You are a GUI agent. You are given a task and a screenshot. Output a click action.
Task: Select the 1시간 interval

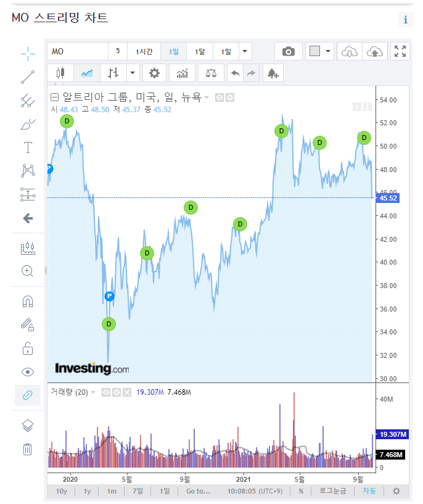point(144,51)
